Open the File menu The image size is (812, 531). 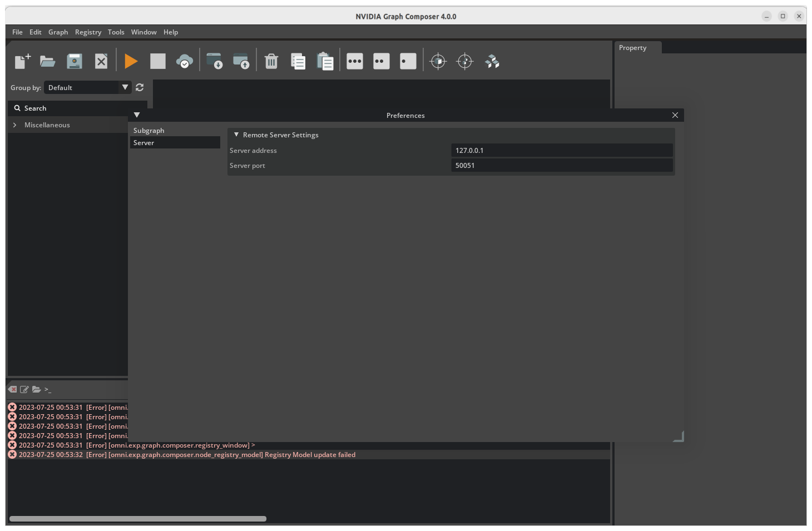click(18, 32)
